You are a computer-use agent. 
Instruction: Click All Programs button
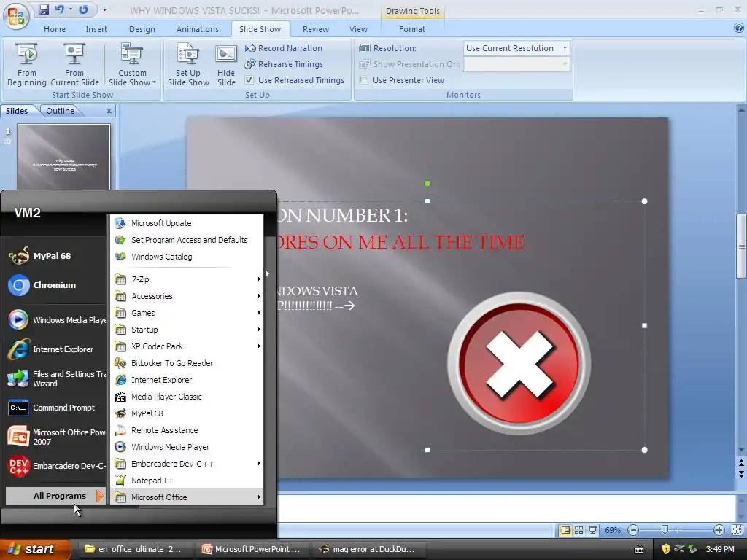(55, 496)
